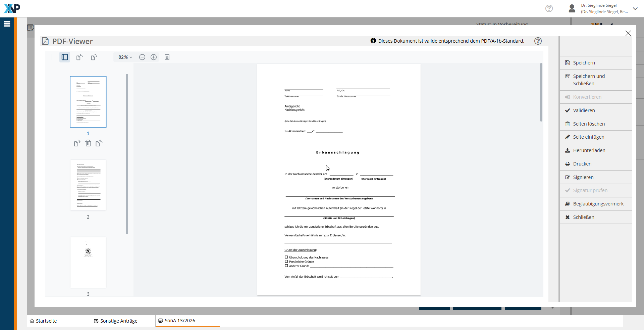644x330 pixels.
Task: Expand the Dr. Sieglinde Siegel user menu
Action: (635, 9)
